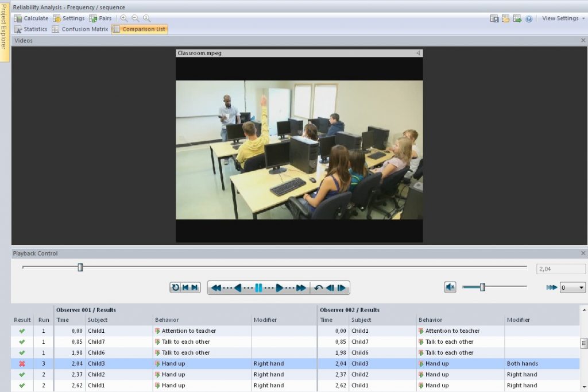Click the zoom in magnifier icon
The width and height of the screenshot is (588, 392).
point(124,18)
